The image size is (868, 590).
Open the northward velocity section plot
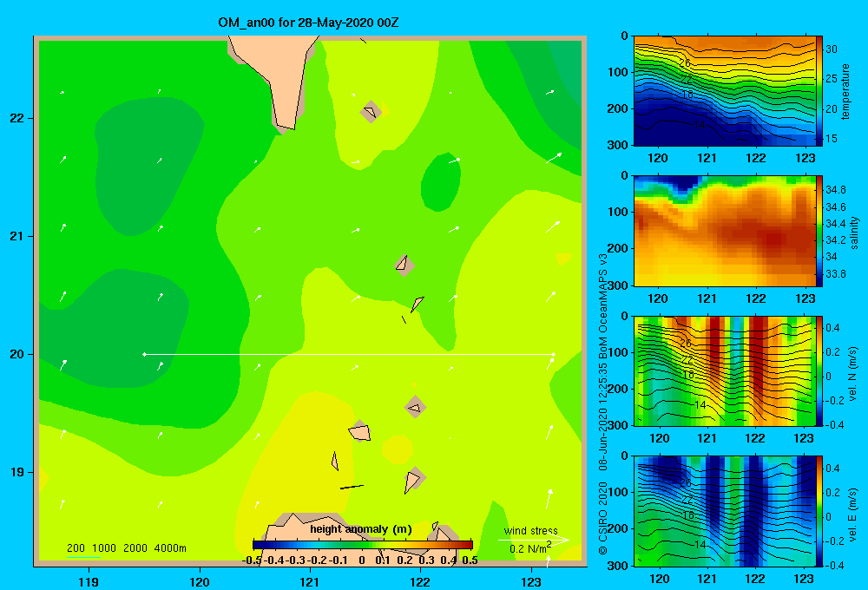[x=725, y=370]
